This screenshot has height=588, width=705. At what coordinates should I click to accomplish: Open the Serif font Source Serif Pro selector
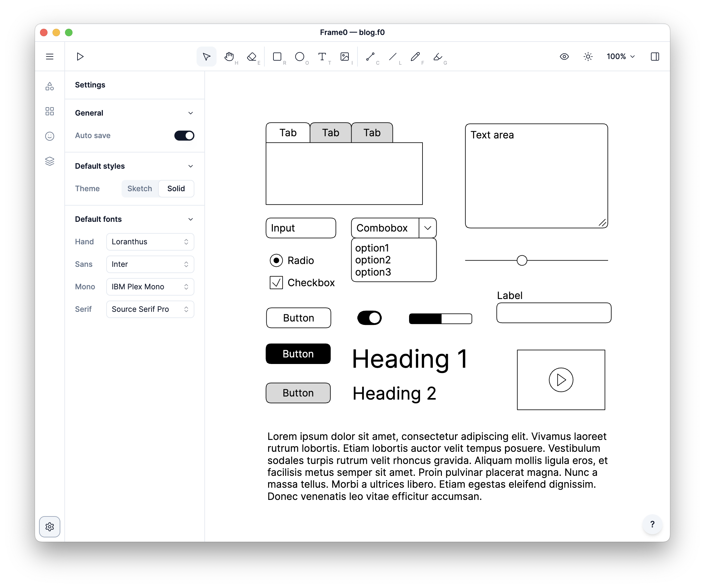pyautogui.click(x=150, y=309)
